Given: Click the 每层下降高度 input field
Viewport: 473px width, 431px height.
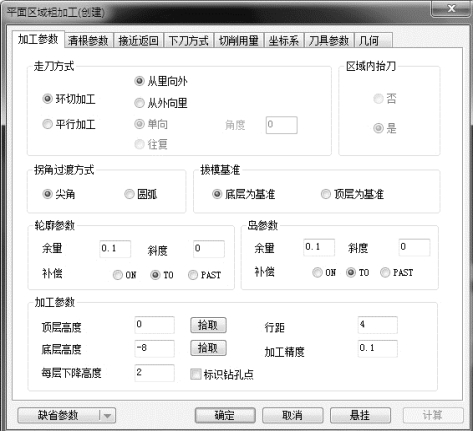Looking at the screenshot, I should [154, 373].
